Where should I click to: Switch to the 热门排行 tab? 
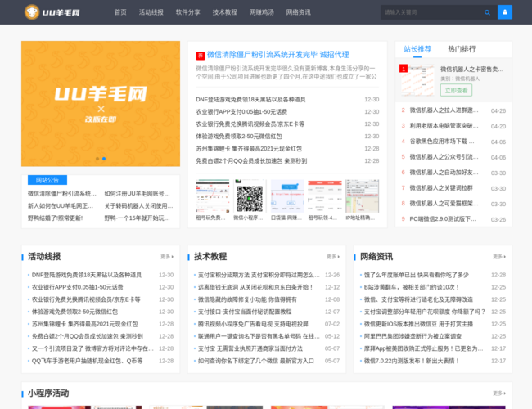(x=462, y=49)
